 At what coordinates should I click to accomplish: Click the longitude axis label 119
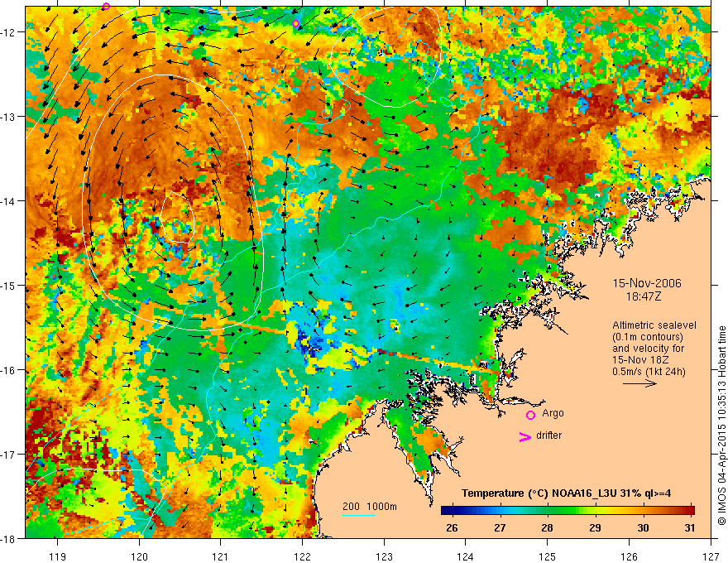pyautogui.click(x=57, y=556)
